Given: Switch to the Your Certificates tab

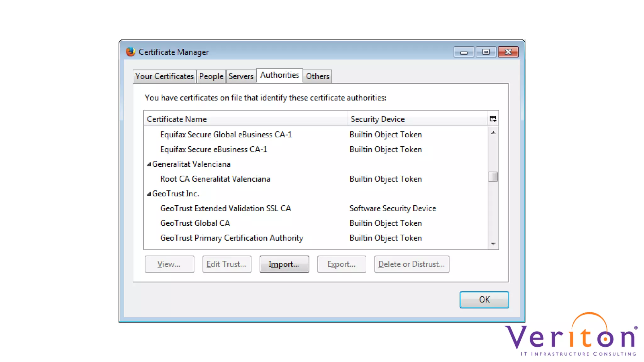Looking at the screenshot, I should click(x=164, y=76).
